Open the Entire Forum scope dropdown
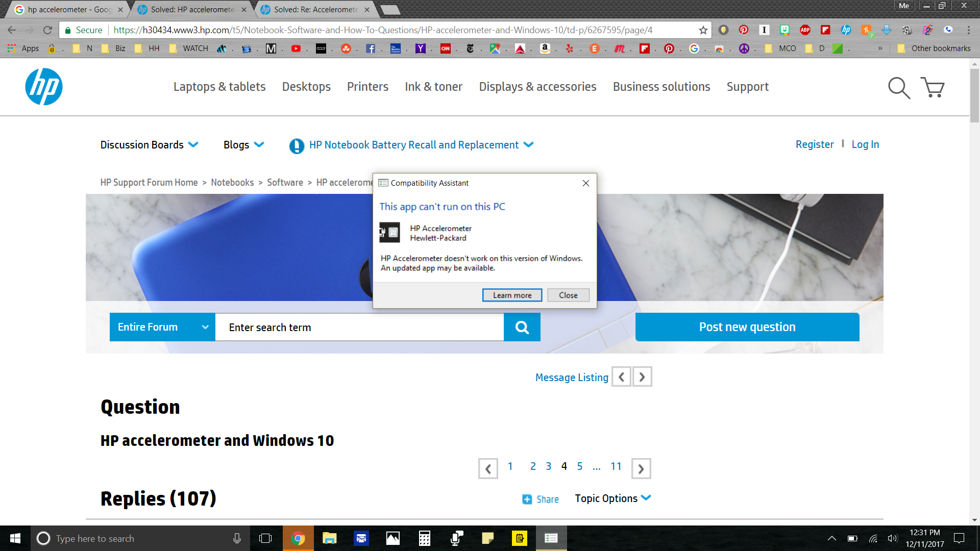The width and height of the screenshot is (980, 551). (162, 327)
